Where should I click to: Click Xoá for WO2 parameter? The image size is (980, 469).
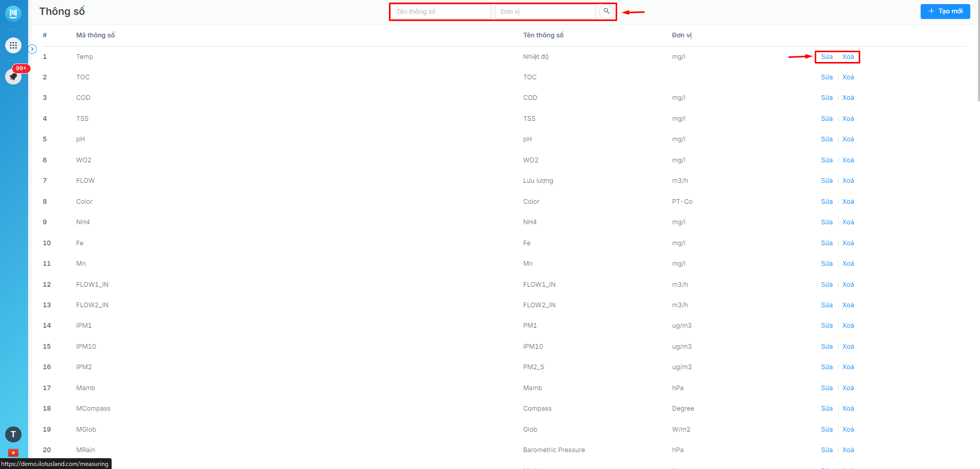tap(848, 160)
